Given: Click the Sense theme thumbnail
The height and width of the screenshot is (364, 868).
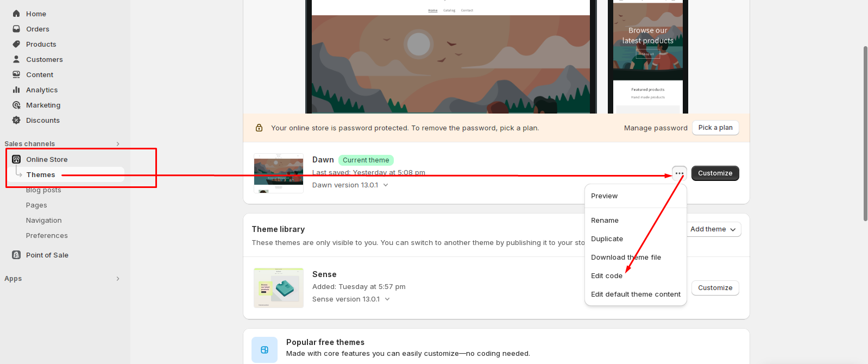Looking at the screenshot, I should pos(279,288).
